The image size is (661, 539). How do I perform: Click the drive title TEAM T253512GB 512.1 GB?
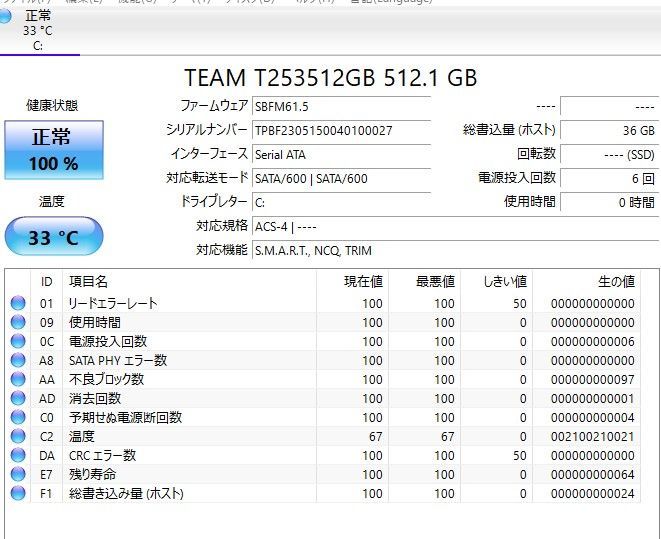[x=331, y=78]
